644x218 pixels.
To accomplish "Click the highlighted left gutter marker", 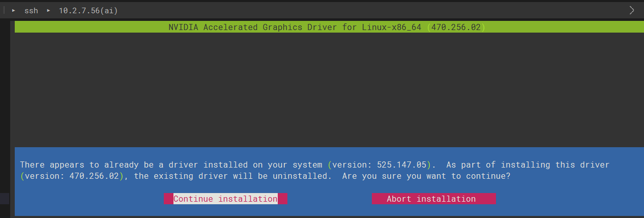I will (x=5, y=199).
